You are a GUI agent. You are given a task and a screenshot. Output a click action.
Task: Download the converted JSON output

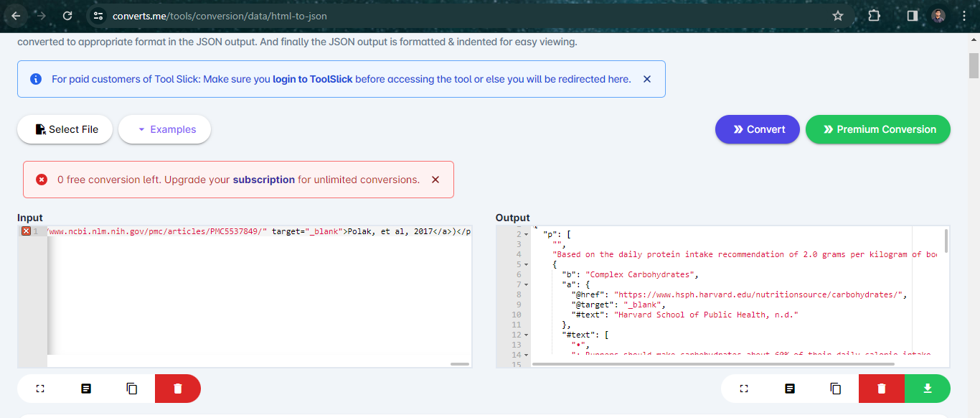point(927,388)
